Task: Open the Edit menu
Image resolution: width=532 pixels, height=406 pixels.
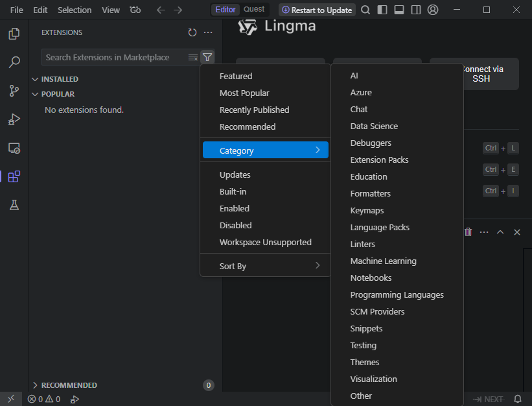Action: [x=40, y=10]
